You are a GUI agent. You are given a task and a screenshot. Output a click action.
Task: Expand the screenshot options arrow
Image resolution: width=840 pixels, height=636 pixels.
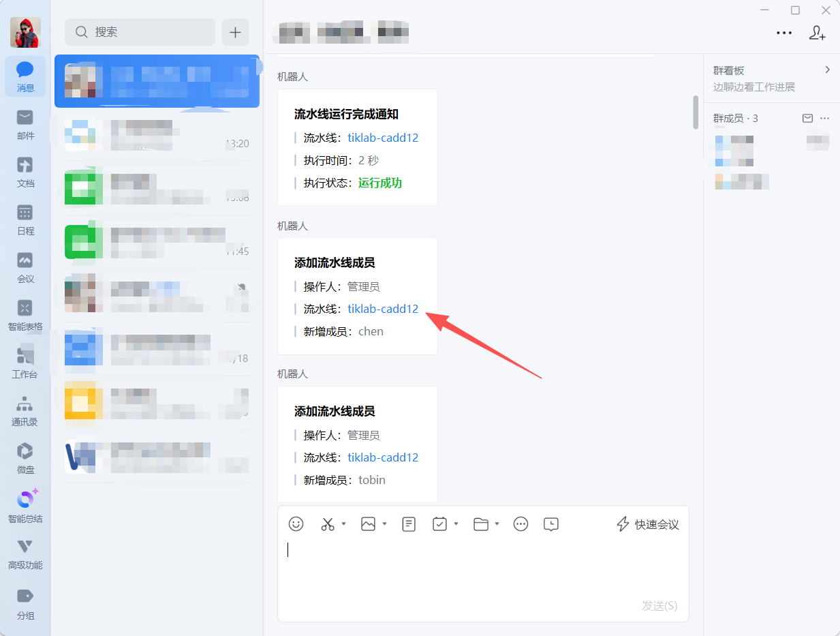point(343,524)
